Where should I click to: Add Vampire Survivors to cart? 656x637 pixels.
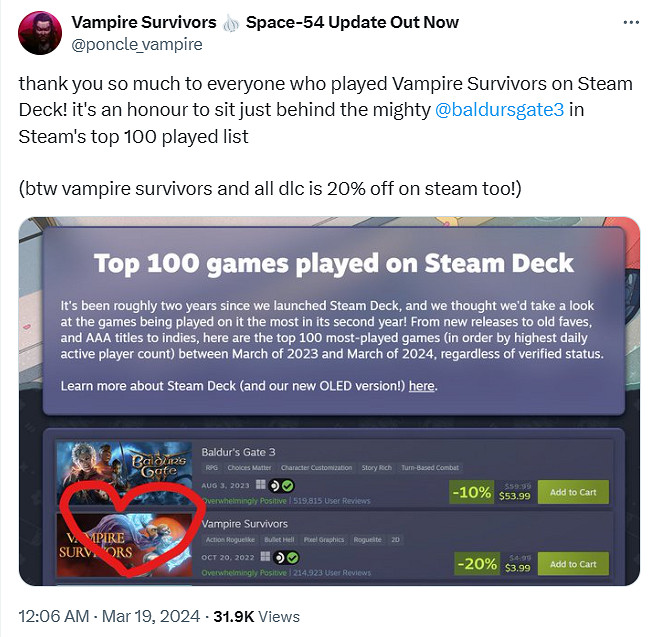click(x=573, y=564)
